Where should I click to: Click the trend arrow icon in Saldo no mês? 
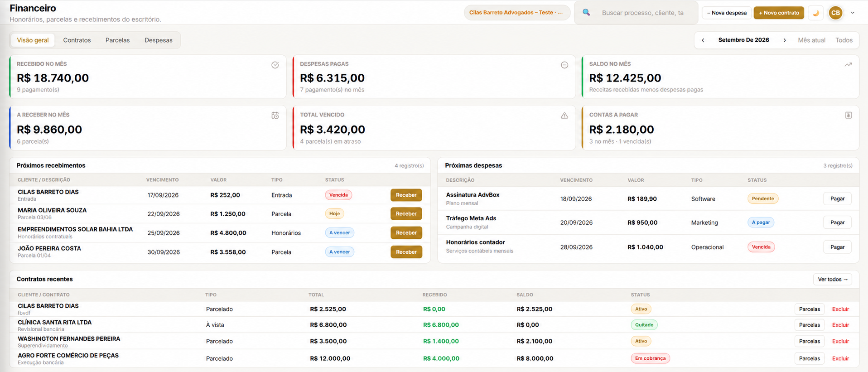click(x=848, y=64)
